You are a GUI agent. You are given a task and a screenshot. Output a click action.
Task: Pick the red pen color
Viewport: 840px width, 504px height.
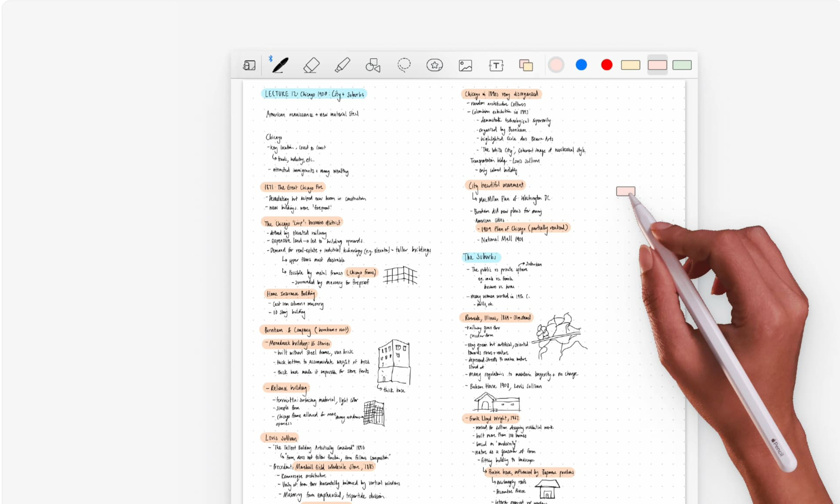pyautogui.click(x=607, y=65)
